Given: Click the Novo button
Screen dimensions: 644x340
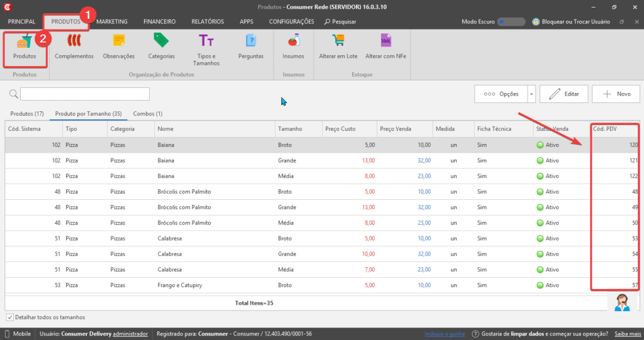Looking at the screenshot, I should coord(616,94).
